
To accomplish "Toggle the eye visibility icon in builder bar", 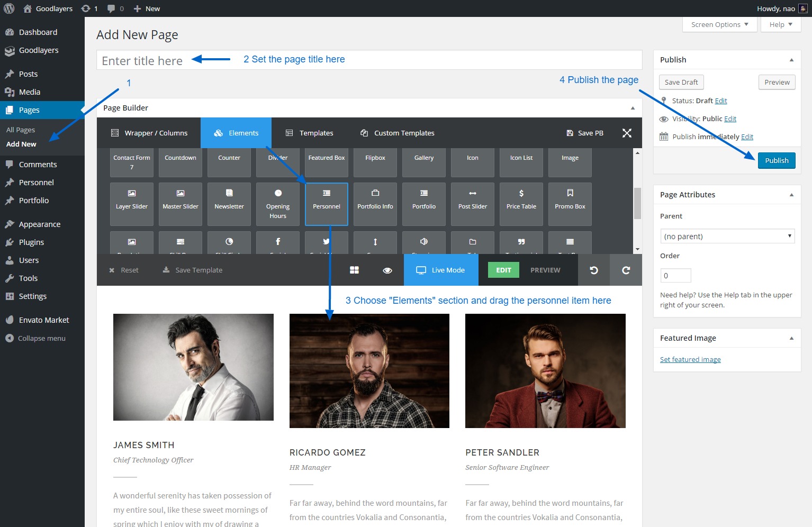I will (387, 270).
